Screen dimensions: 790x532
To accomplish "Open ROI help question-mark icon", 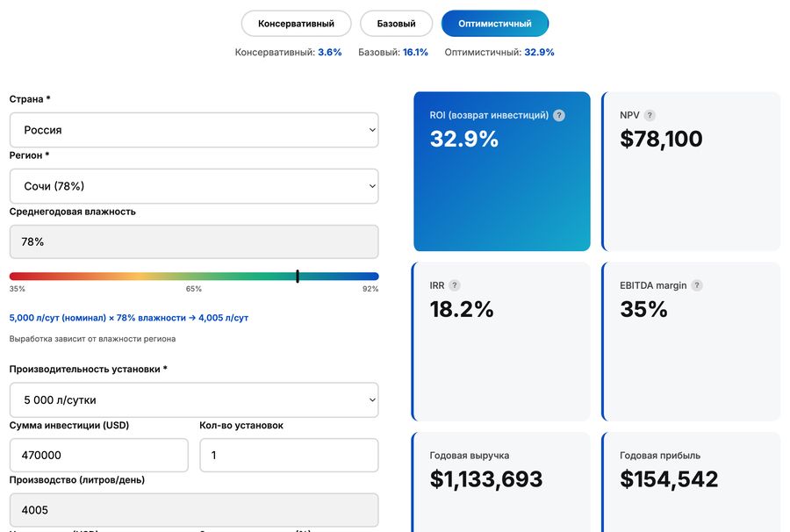I will 559,115.
